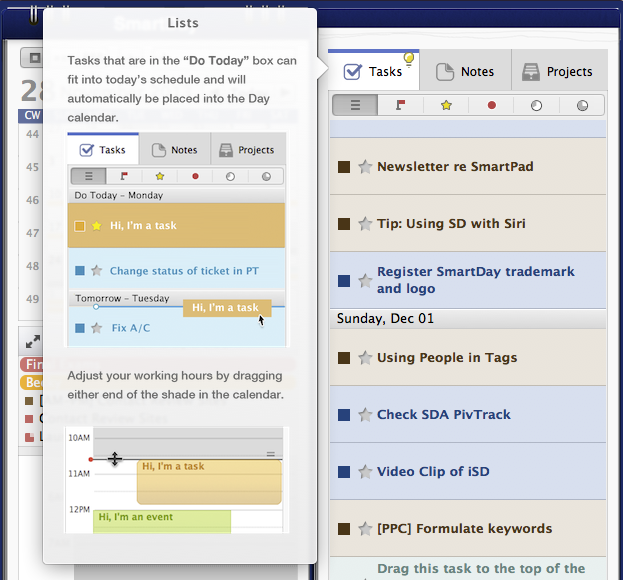Filter starred tasks in main task toolbar
Viewport: 623px width, 580px height.
tap(446, 105)
